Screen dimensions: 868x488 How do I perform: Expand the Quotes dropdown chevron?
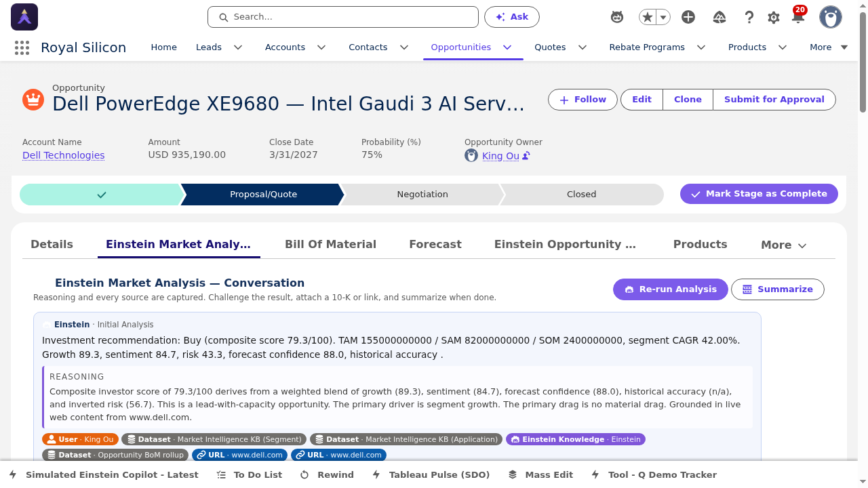[x=582, y=47]
